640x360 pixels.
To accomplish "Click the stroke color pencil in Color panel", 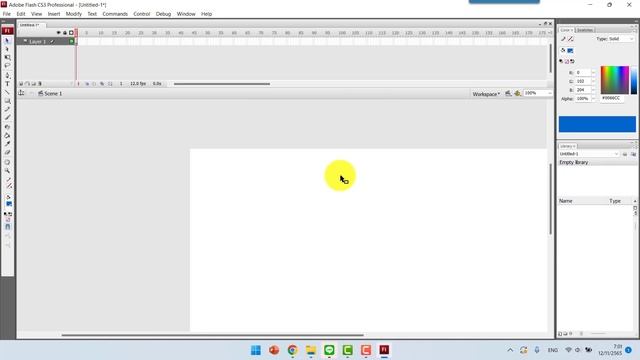I will [x=563, y=39].
